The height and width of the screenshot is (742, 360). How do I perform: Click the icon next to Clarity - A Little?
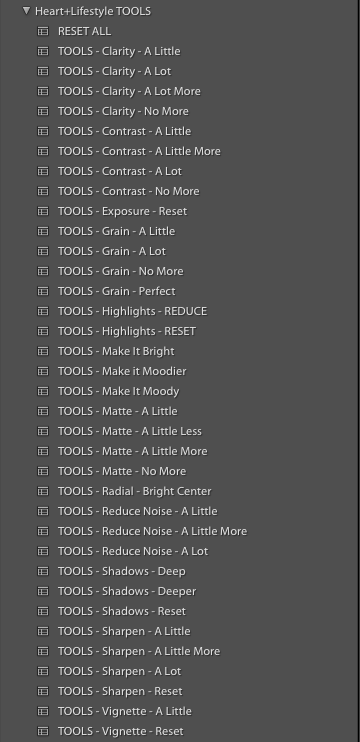pos(43,51)
